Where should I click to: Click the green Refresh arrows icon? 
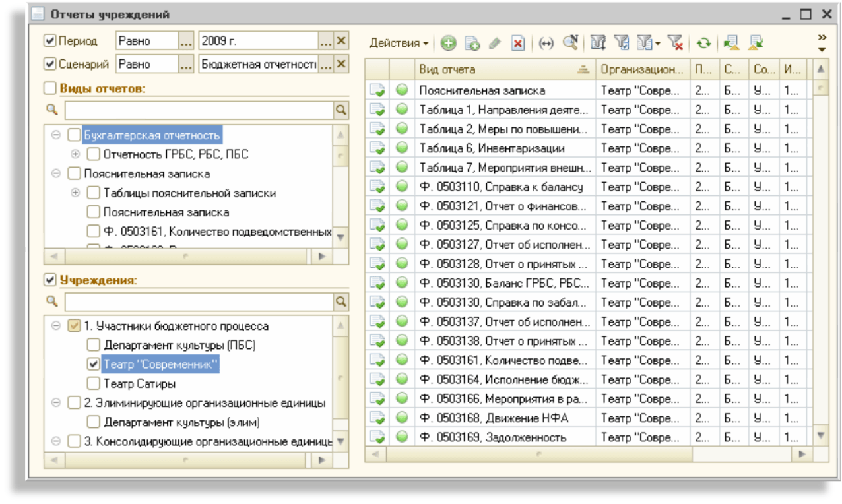click(703, 43)
